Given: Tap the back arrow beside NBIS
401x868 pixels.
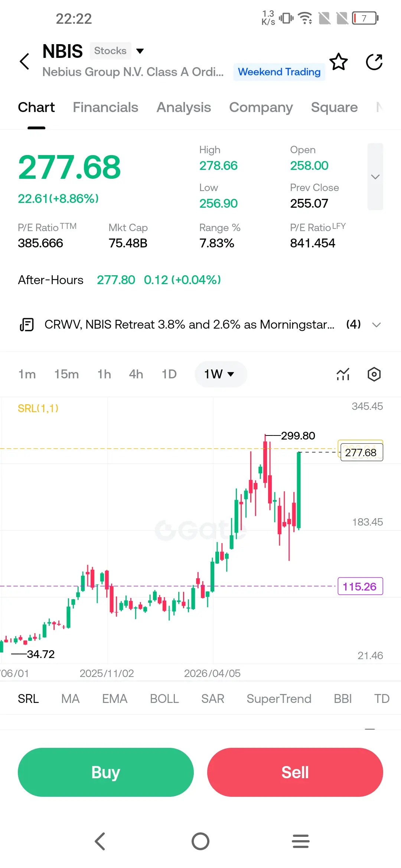Looking at the screenshot, I should (x=25, y=61).
